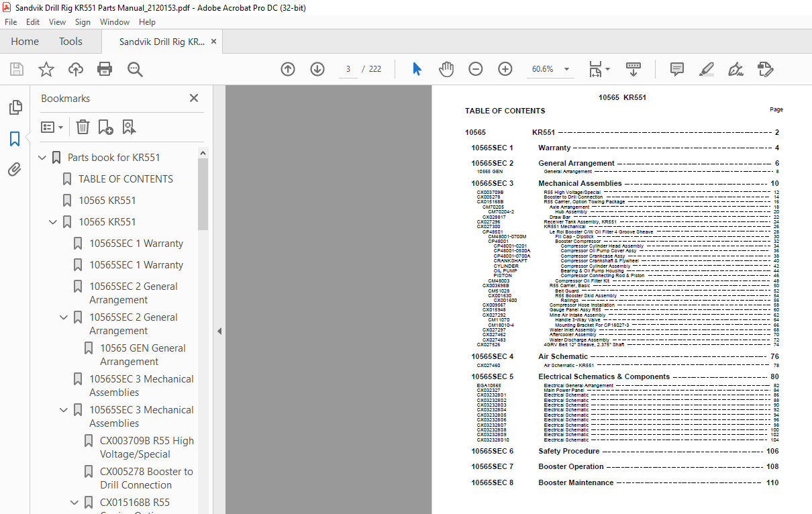Open CX005278 Booster to Drill Connection bookmark

click(x=146, y=478)
